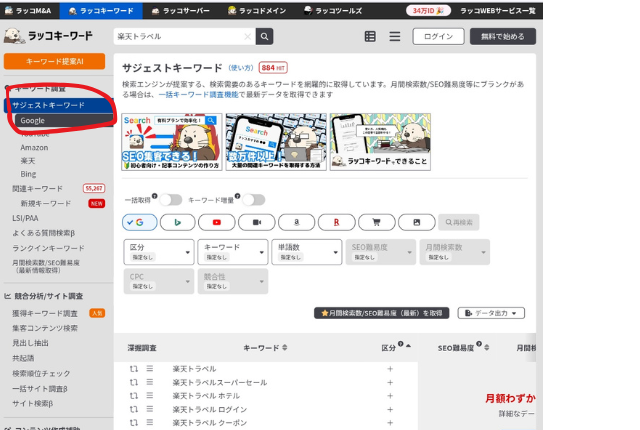Screen dimensions: 640x430
Task: Switch to the ラッコサーバー tab
Action: (183, 10)
